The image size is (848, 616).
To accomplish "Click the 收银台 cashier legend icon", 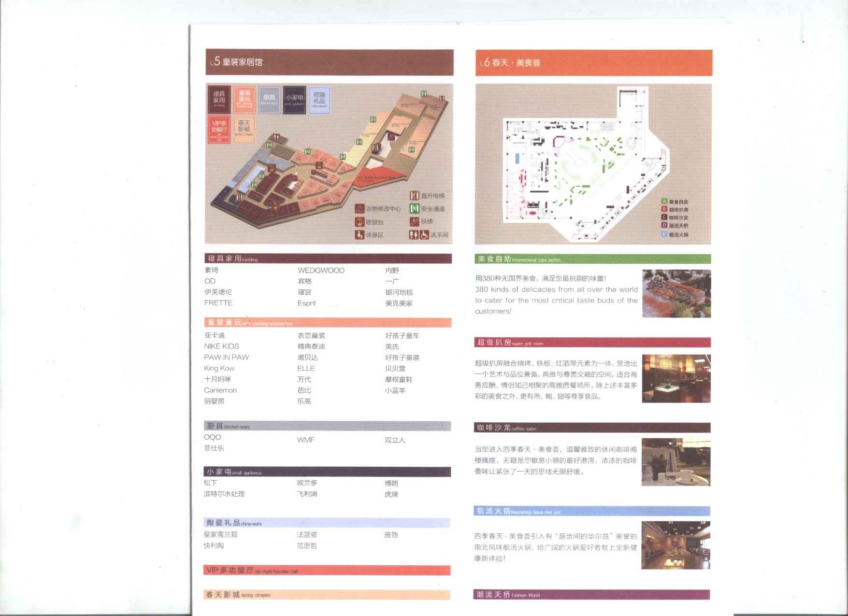I will point(359,222).
